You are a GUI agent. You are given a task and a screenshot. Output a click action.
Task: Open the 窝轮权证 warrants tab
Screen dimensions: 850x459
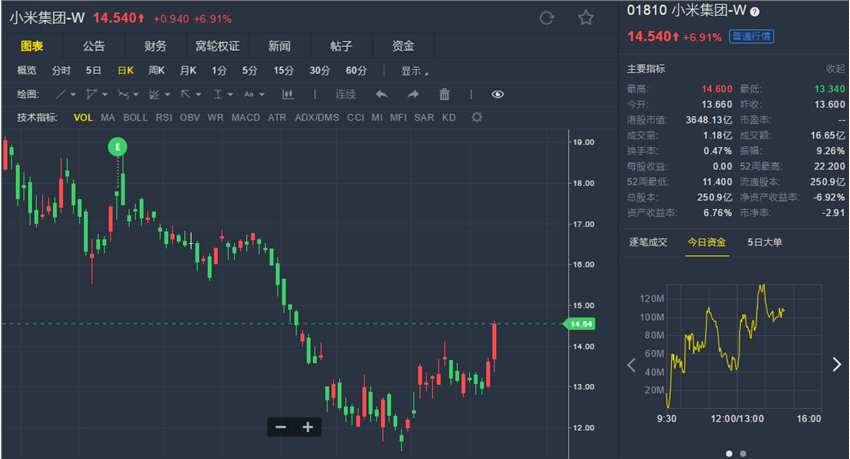click(x=217, y=46)
